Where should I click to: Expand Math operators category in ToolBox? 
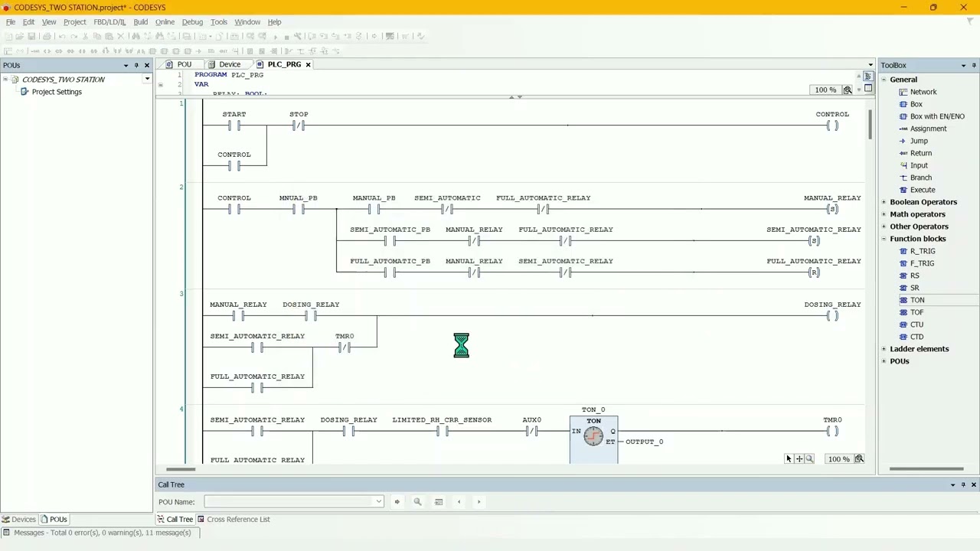coord(884,214)
